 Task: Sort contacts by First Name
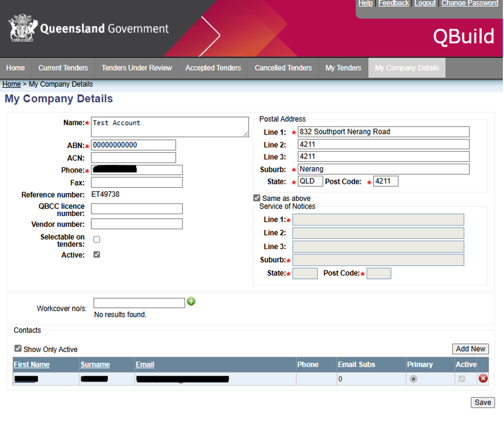tap(32, 365)
